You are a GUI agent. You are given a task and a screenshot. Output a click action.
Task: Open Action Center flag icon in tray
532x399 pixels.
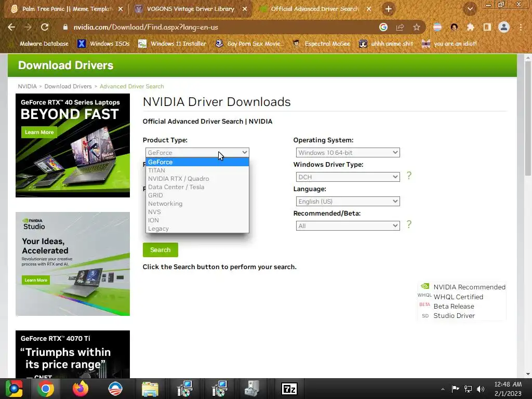tap(455, 389)
